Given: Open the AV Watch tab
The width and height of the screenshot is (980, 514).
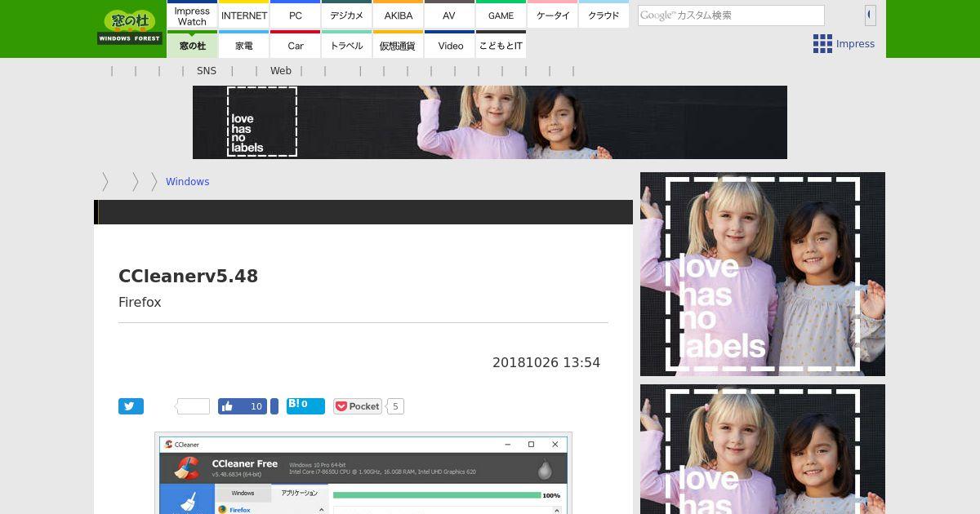Looking at the screenshot, I should coord(449,15).
